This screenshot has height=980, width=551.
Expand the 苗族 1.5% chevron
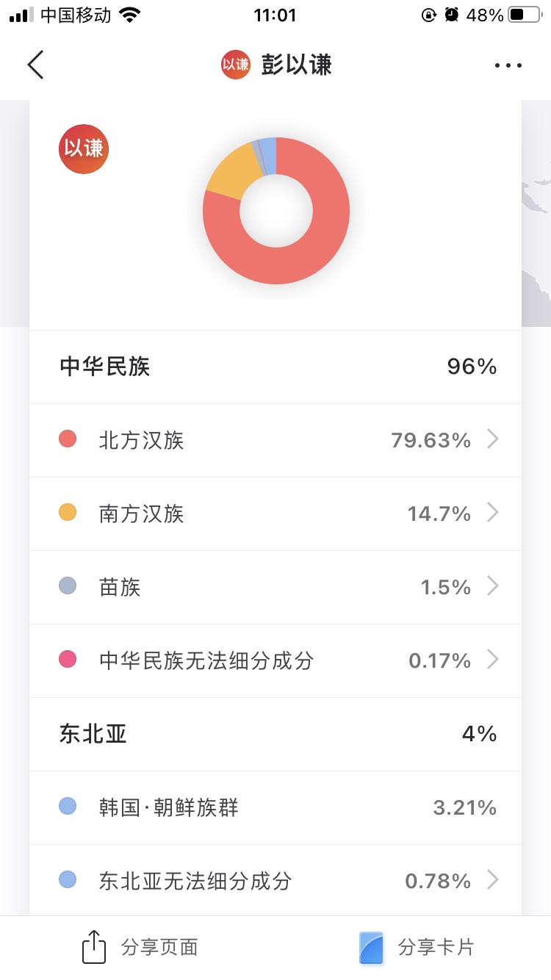[x=493, y=586]
